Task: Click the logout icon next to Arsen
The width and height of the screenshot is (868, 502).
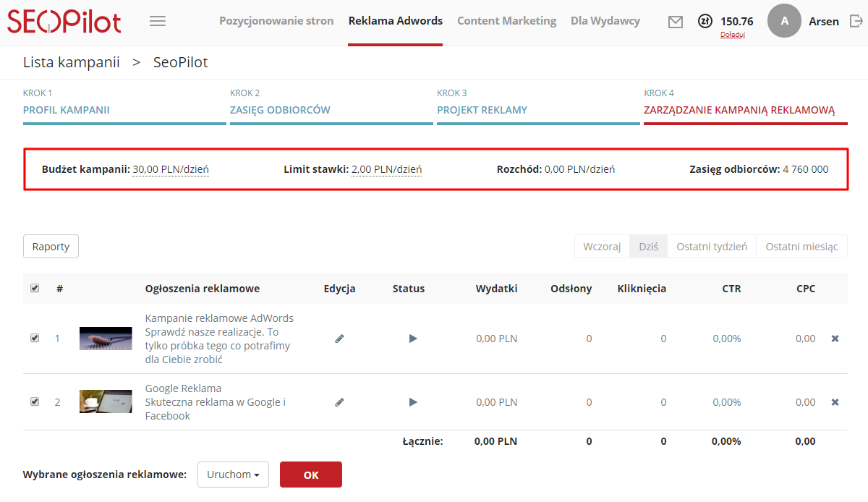Action: pos(856,21)
